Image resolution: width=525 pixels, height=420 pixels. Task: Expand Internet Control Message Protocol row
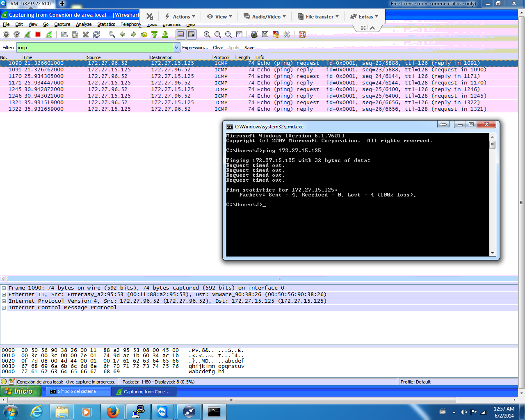click(x=4, y=308)
